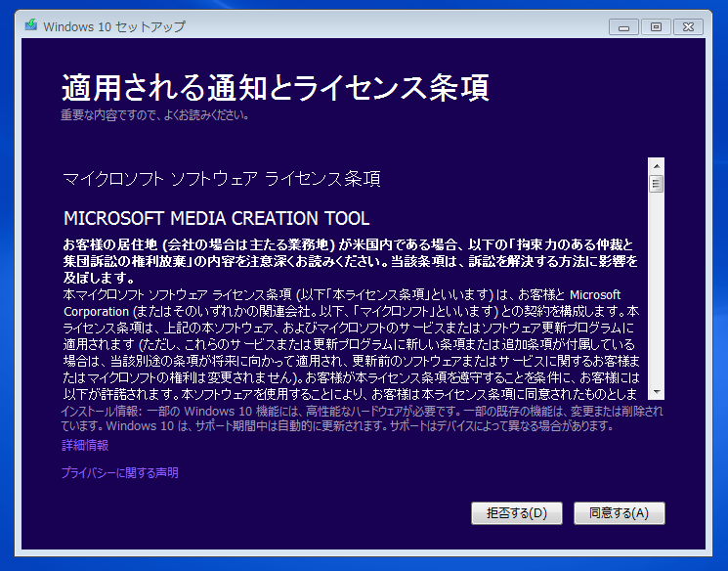Click the license scrollbar down arrow

[x=657, y=391]
